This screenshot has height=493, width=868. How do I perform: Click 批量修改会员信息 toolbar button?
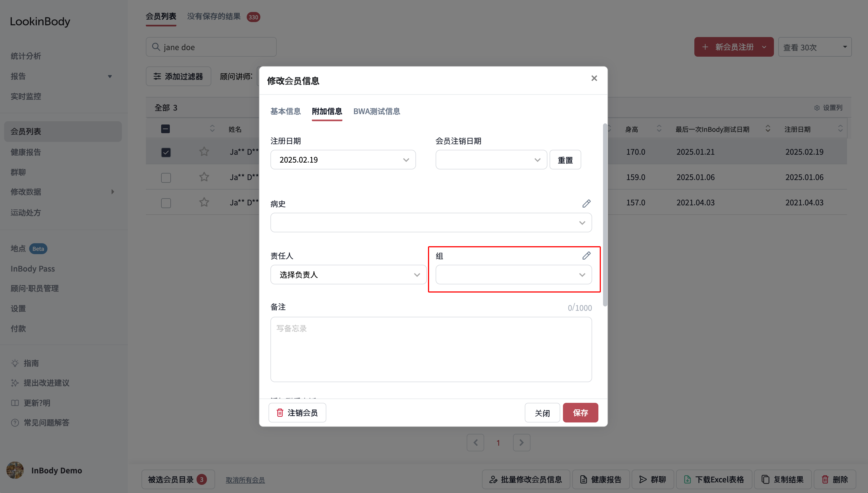click(526, 479)
